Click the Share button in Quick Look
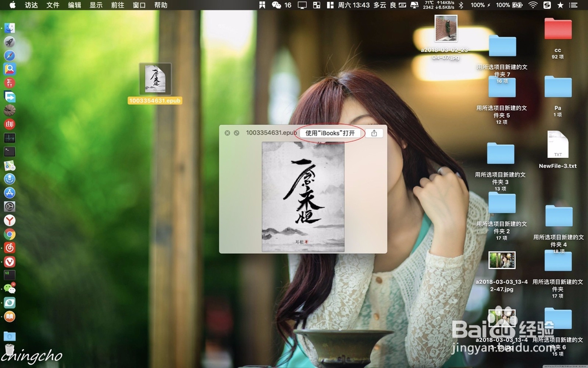This screenshot has width=588, height=368. [375, 133]
